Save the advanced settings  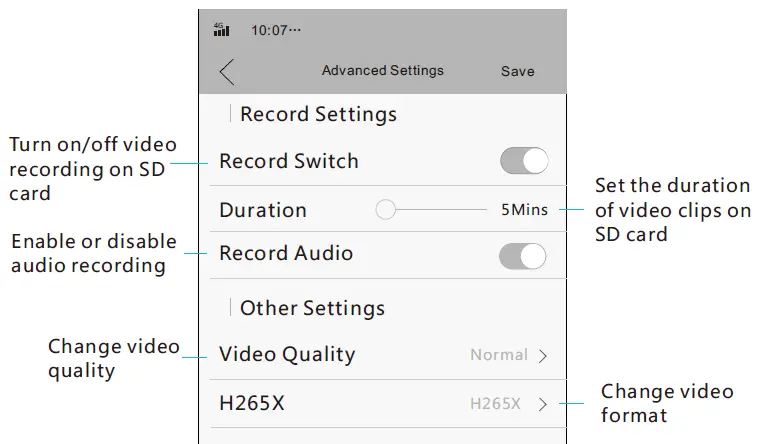point(517,71)
